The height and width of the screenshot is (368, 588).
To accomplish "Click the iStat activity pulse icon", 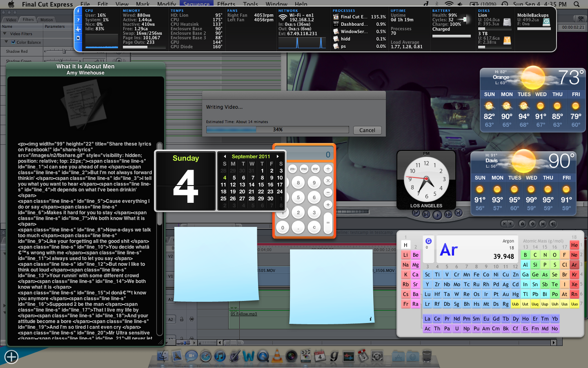I will click(78, 29).
